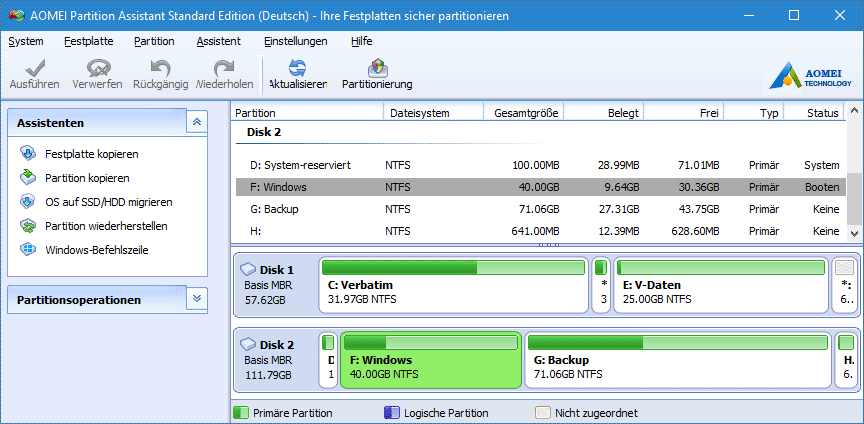Select the G: Backup list row
The image size is (864, 424).
541,209
